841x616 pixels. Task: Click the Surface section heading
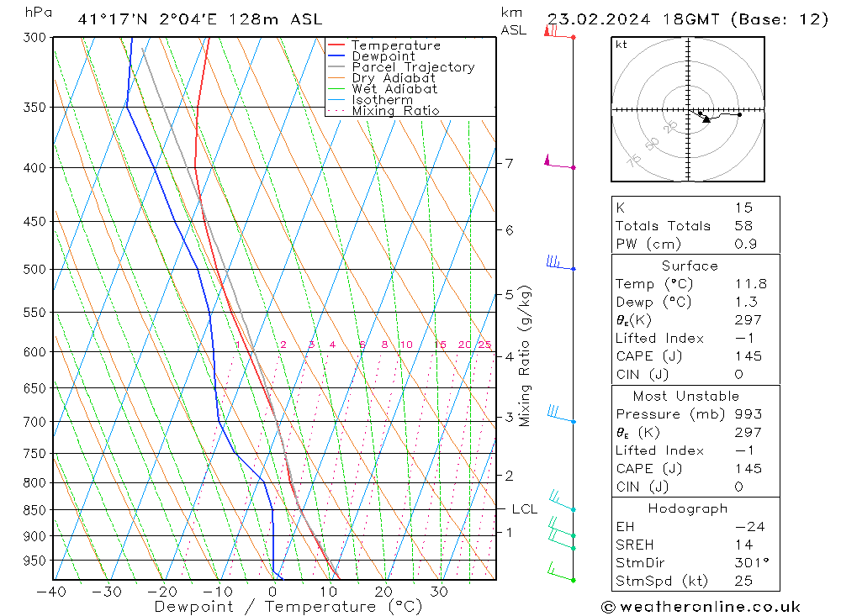(x=690, y=266)
